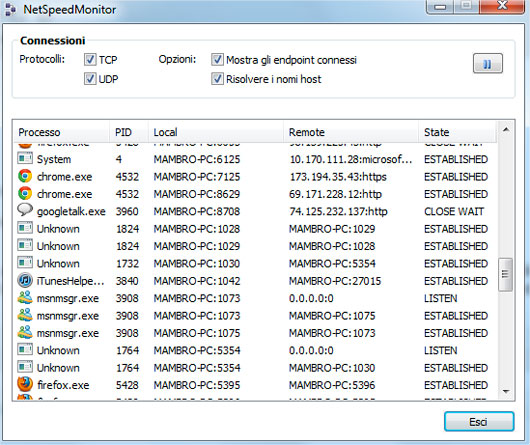Select firefox.exe process name

[x=63, y=385]
